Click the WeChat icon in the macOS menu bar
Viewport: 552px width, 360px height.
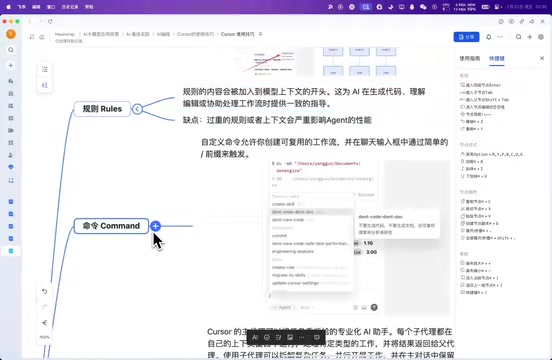(x=423, y=7)
